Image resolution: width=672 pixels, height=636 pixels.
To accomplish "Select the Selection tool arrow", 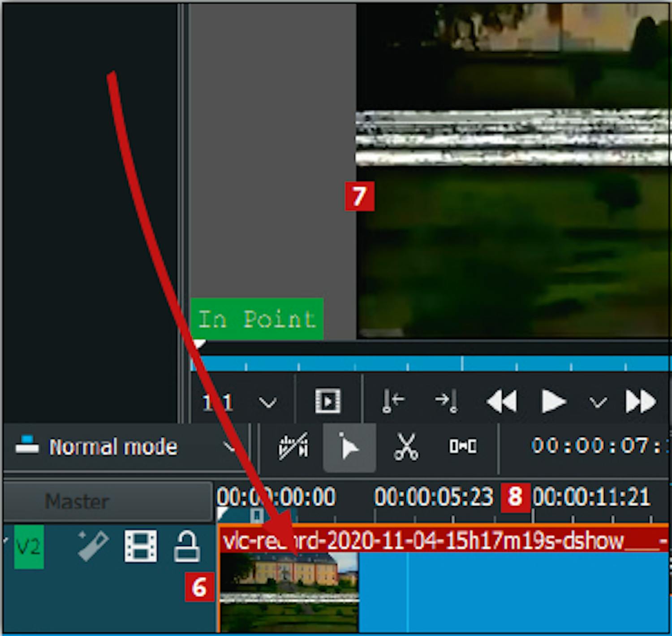I will pyautogui.click(x=349, y=447).
